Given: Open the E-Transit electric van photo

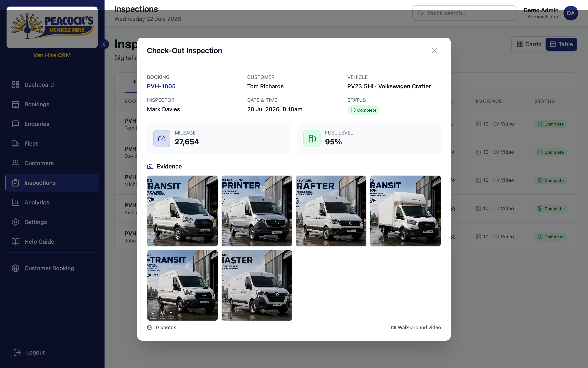Looking at the screenshot, I should pos(182,285).
